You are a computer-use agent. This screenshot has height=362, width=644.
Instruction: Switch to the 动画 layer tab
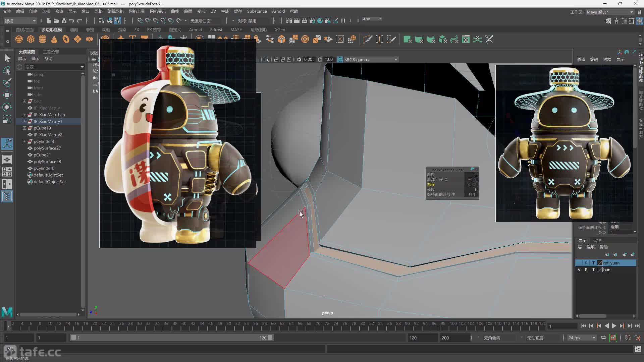pyautogui.click(x=598, y=240)
